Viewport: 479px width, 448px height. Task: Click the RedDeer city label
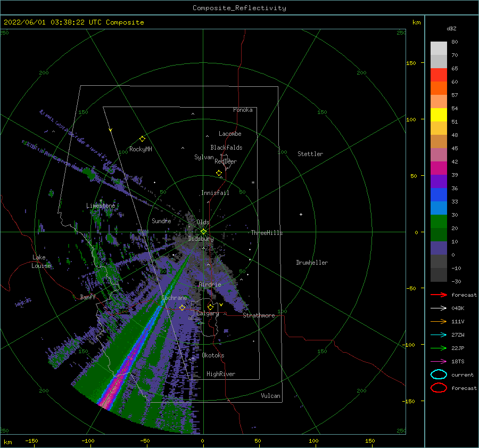(x=226, y=161)
